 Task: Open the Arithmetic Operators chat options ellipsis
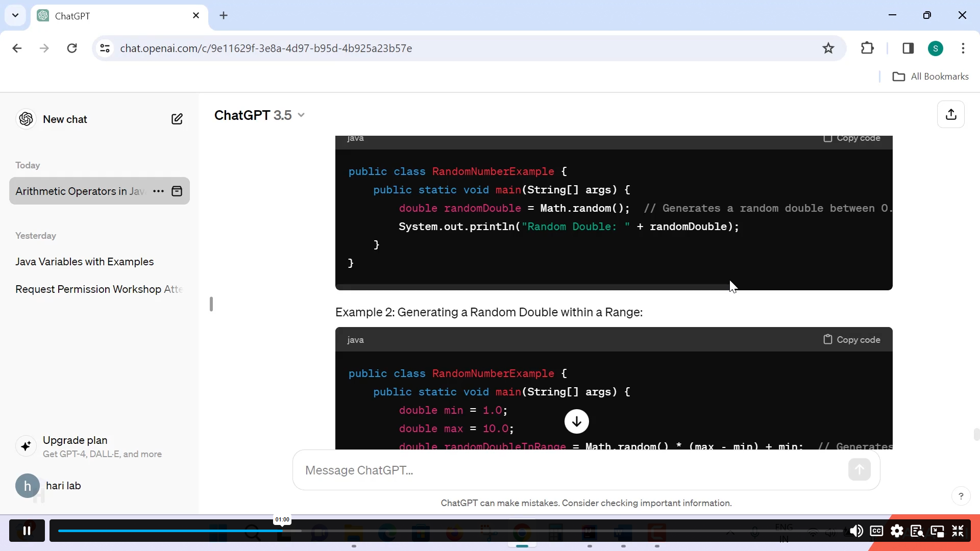coord(158,191)
